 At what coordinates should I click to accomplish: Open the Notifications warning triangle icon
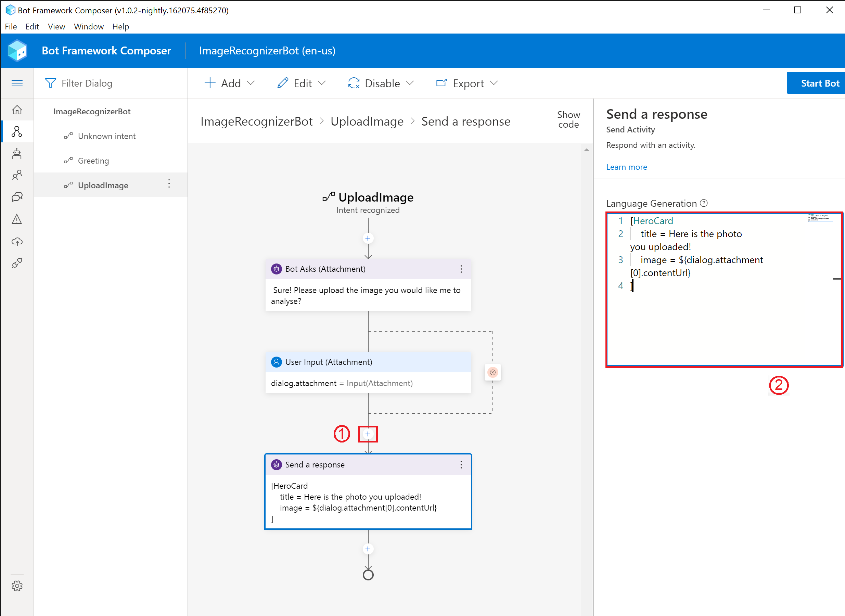pyautogui.click(x=17, y=219)
